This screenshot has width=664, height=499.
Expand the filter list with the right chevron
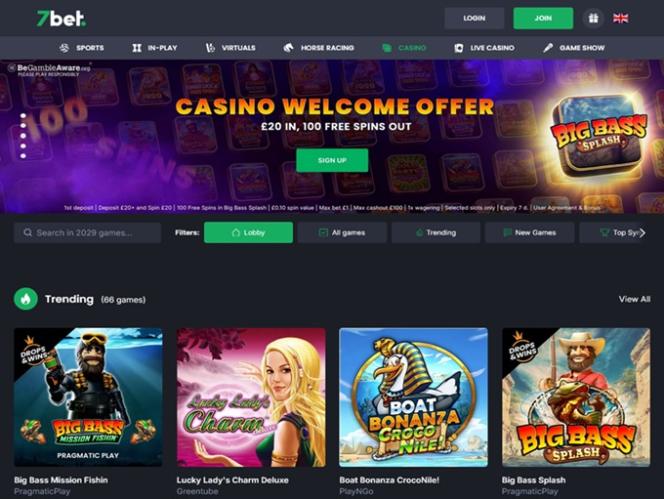pos(642,233)
